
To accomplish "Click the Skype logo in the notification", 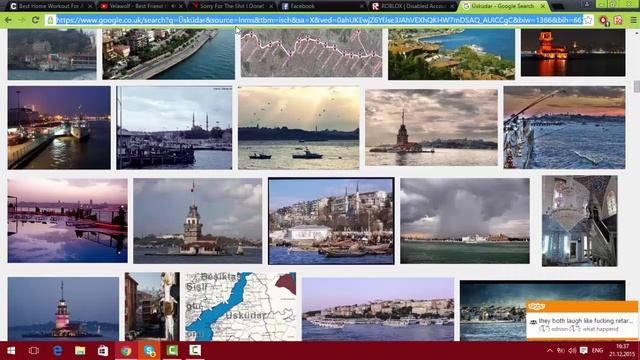I will (536, 307).
